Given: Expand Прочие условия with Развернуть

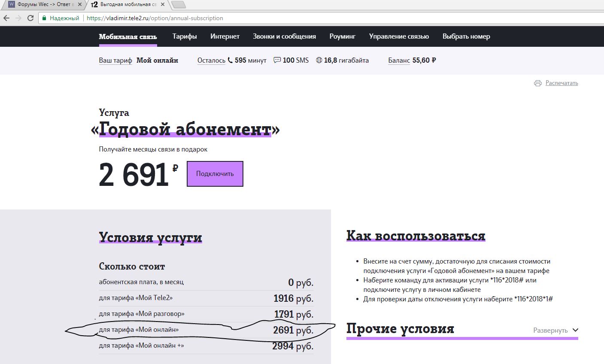Looking at the screenshot, I should [550, 331].
